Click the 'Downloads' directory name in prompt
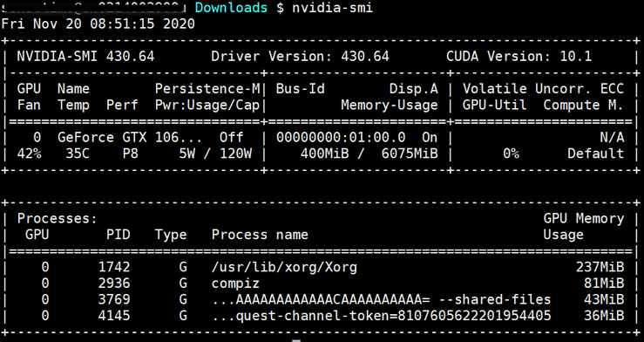Screen dimensions: 644x342 pos(231,7)
